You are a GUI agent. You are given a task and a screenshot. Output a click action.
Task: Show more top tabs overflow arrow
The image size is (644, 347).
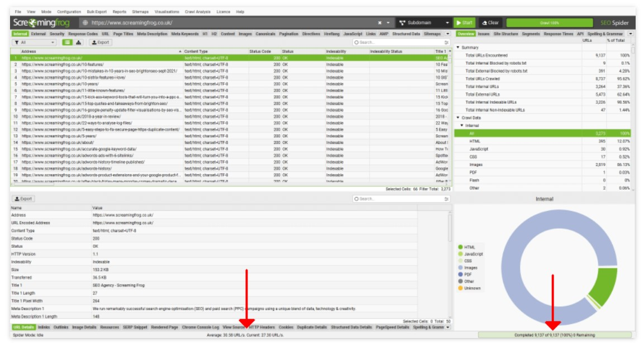pyautogui.click(x=448, y=33)
